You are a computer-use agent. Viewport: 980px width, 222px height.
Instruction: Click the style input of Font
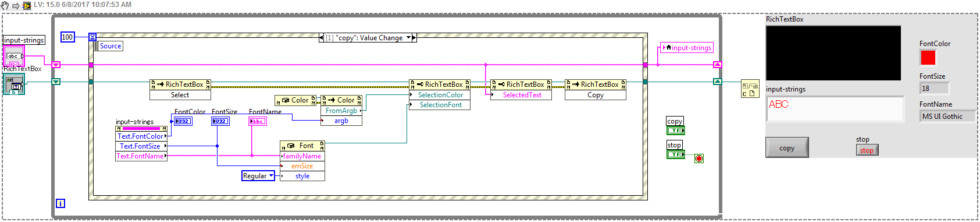[302, 176]
